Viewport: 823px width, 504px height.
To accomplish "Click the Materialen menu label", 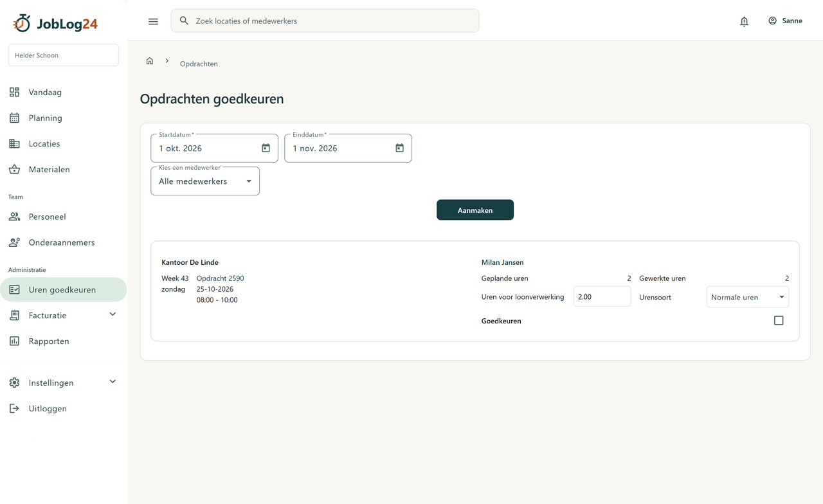I will (50, 169).
